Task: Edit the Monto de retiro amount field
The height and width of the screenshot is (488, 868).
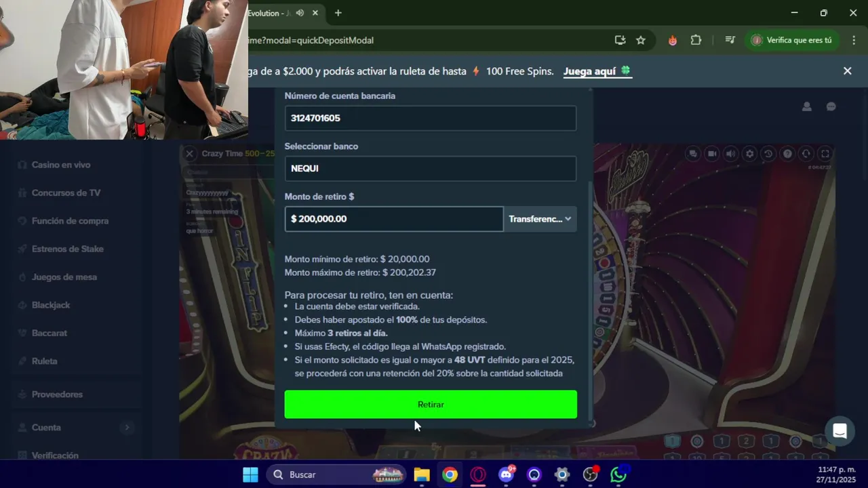Action: 394,219
